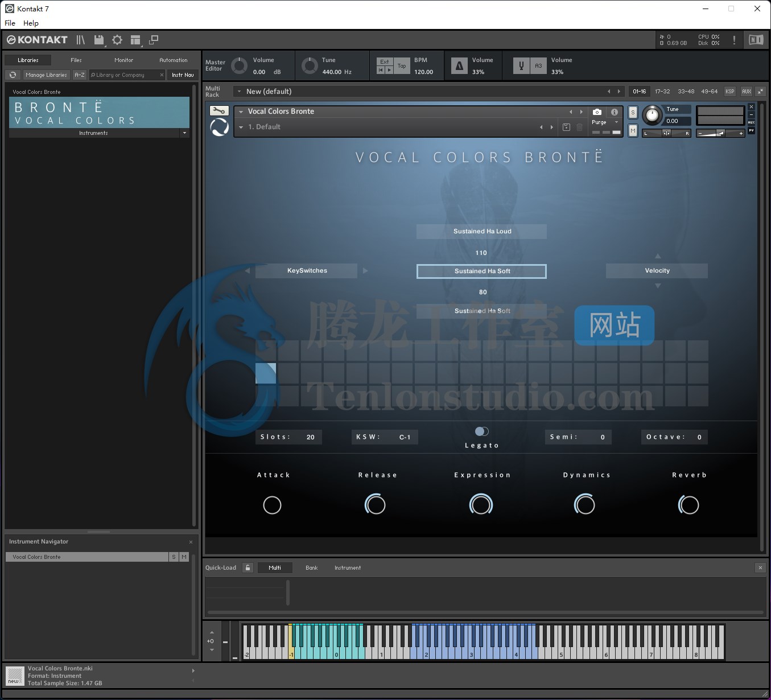Click the minimized view windows icon
The image size is (771, 700).
coord(154,40)
